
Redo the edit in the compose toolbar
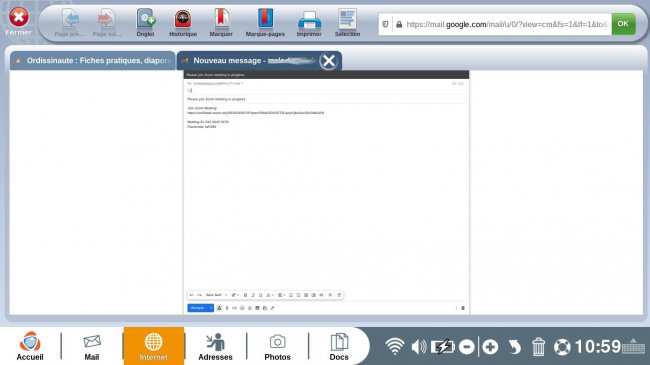pos(199,295)
